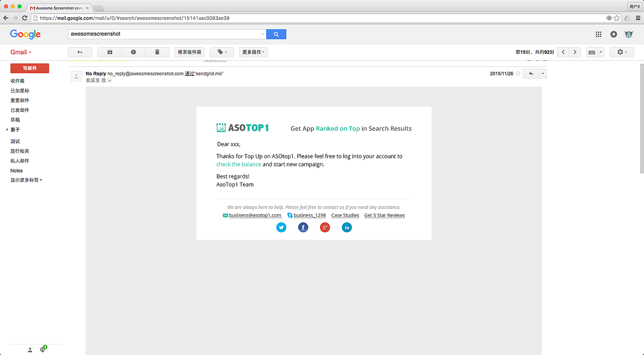Open a new browser tab

[x=99, y=8]
